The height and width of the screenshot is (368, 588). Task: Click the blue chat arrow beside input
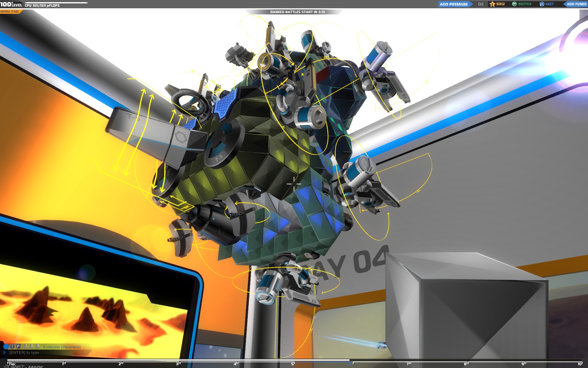tap(5, 353)
